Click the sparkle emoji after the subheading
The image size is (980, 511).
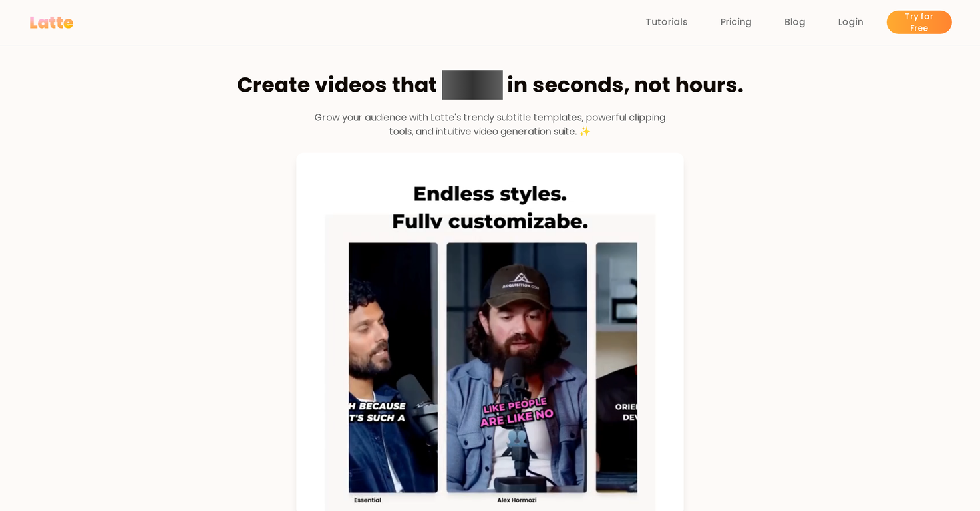click(x=585, y=132)
